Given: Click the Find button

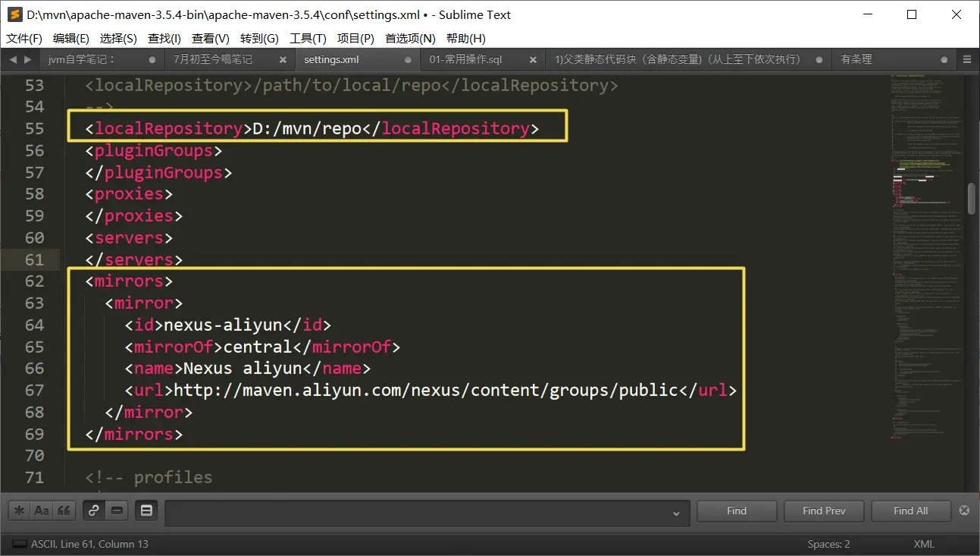Looking at the screenshot, I should tap(737, 510).
